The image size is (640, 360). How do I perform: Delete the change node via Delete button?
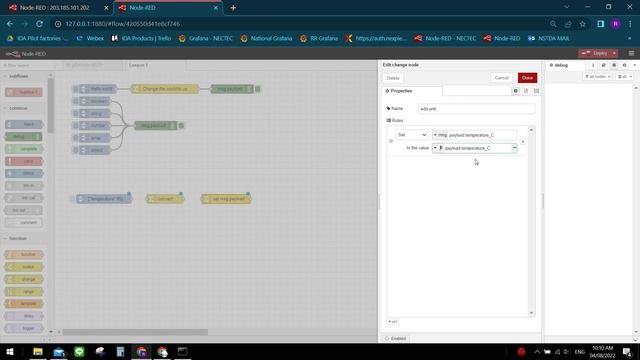pos(393,78)
